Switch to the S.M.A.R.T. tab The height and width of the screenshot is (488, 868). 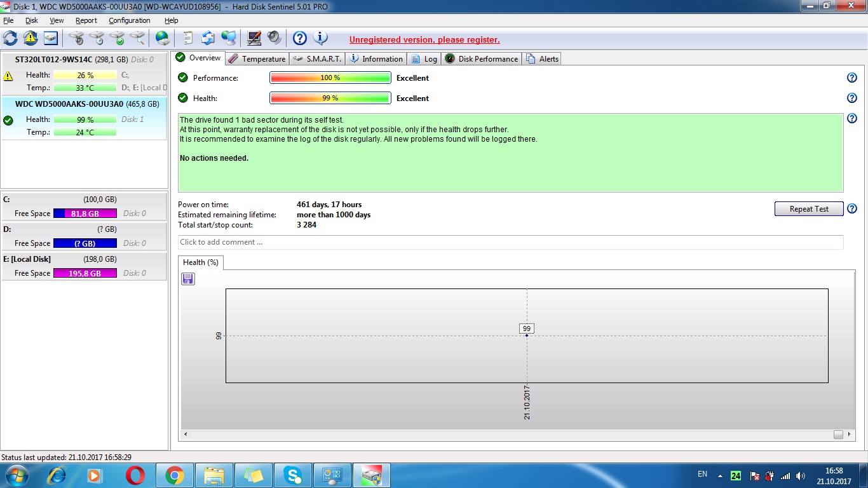click(x=317, y=59)
